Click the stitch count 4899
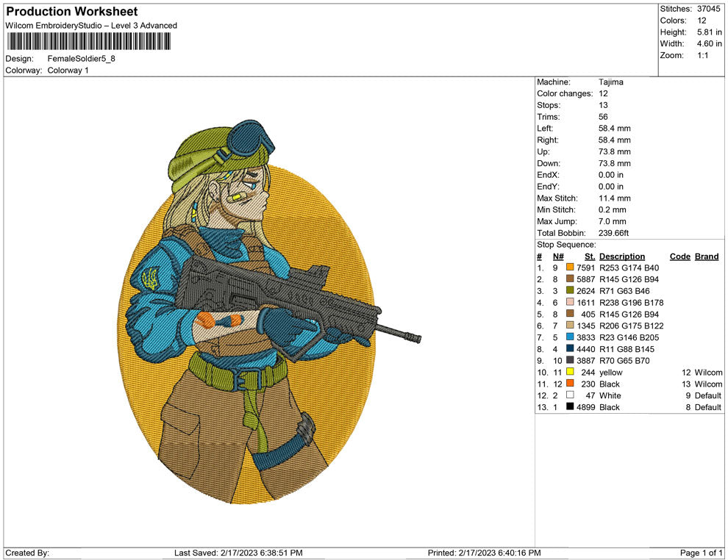This screenshot has width=728, height=560. [585, 407]
